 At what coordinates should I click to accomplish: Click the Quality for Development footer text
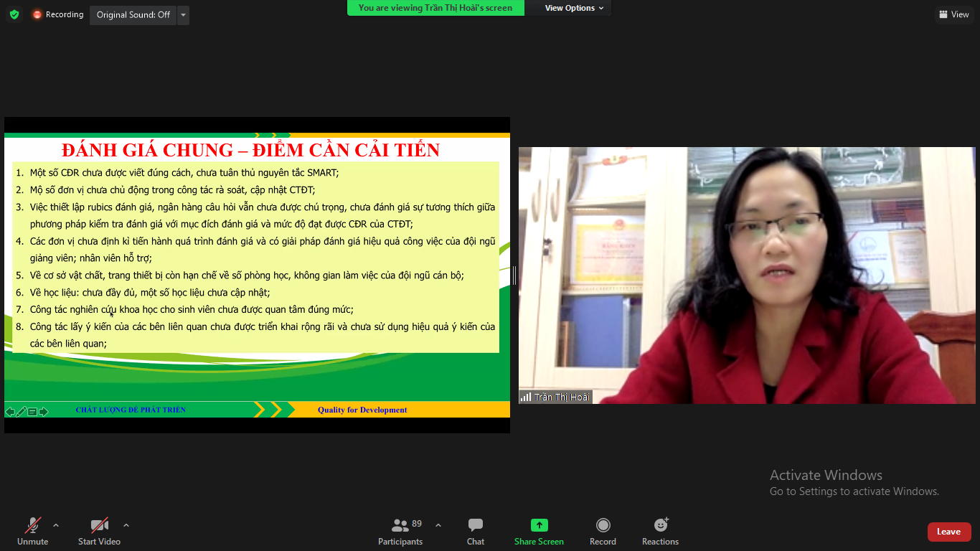(x=362, y=410)
